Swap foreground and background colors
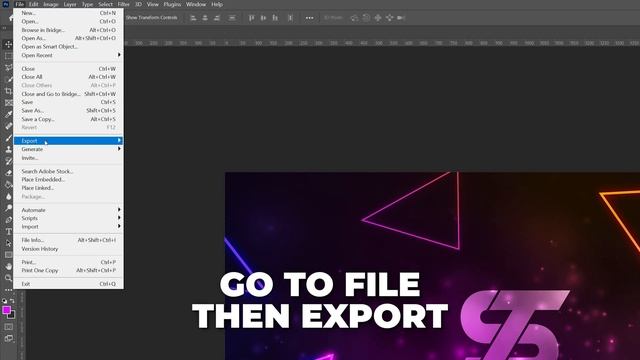Image resolution: width=640 pixels, height=360 pixels. pyautogui.click(x=12, y=301)
